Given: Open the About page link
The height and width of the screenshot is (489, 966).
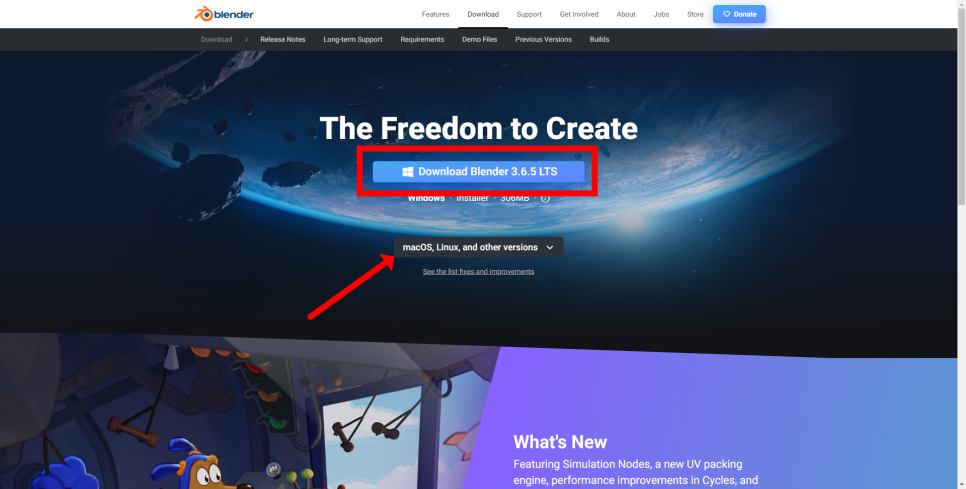Looking at the screenshot, I should coord(626,14).
